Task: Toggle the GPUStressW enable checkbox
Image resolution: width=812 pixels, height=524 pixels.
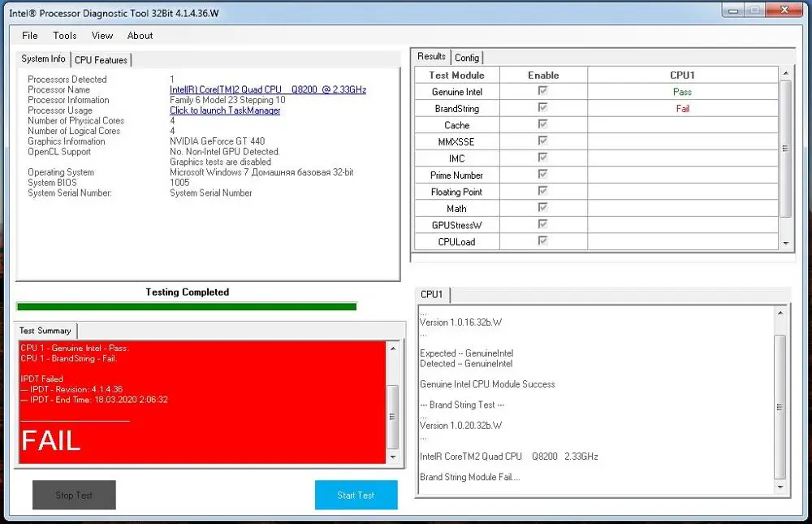Action: (542, 224)
